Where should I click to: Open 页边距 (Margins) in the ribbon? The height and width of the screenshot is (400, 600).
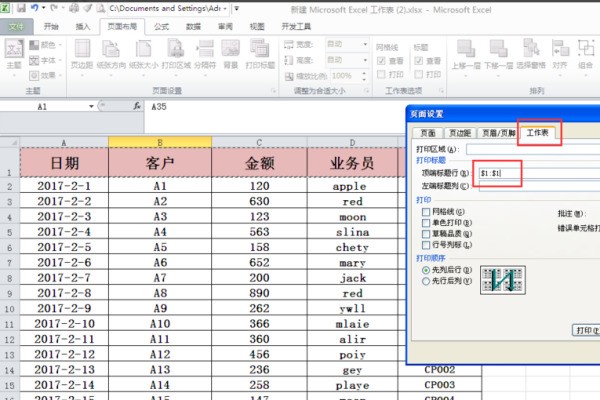pyautogui.click(x=81, y=53)
